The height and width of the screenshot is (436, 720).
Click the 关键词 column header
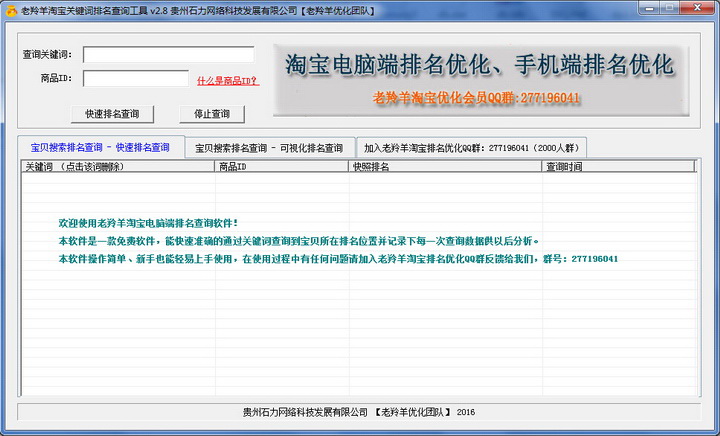tap(118, 167)
